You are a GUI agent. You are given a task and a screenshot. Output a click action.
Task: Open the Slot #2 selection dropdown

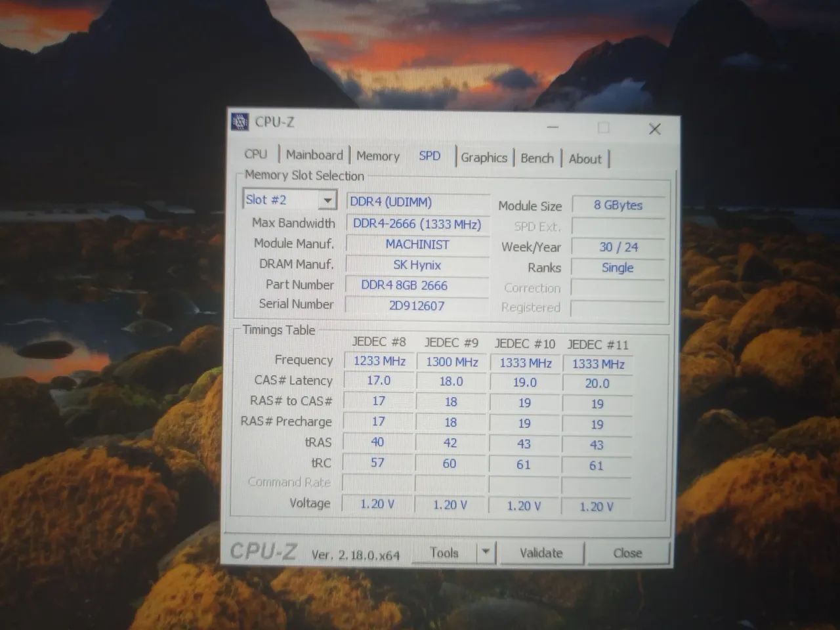point(327,199)
